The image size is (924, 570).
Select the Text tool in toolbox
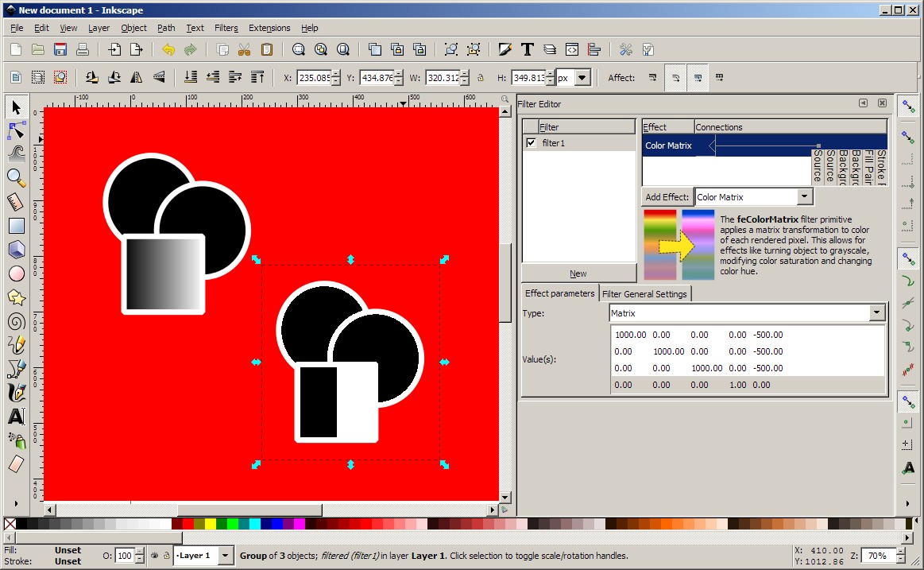pyautogui.click(x=16, y=417)
